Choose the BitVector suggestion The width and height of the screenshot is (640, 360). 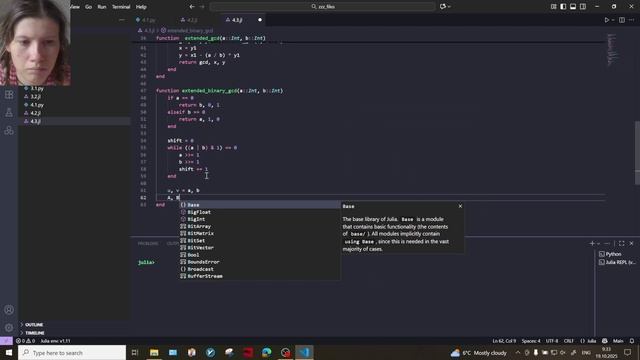click(259, 248)
